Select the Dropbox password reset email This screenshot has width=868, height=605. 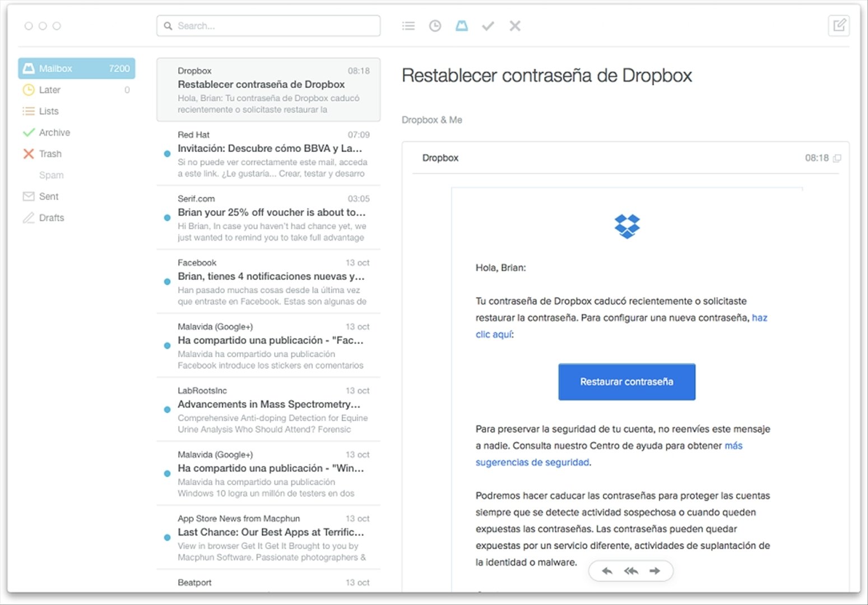(268, 90)
